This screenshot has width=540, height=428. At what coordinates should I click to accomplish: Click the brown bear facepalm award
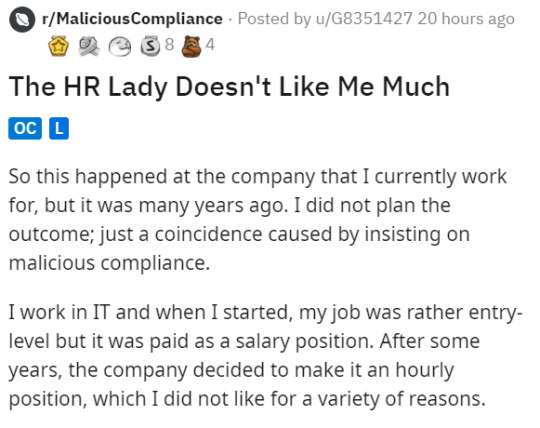click(x=191, y=46)
